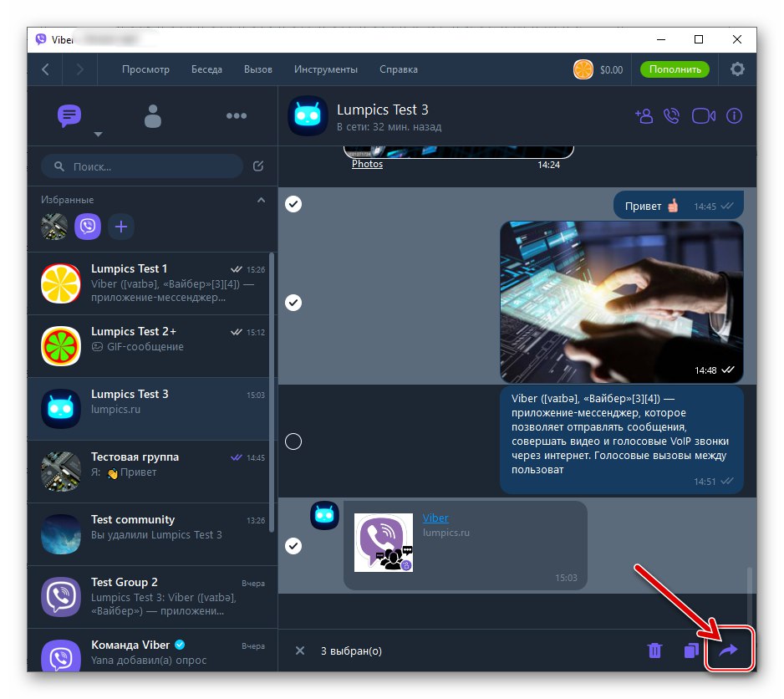
Task: Click the Test Group 2 Viber avatar
Action: [60, 597]
